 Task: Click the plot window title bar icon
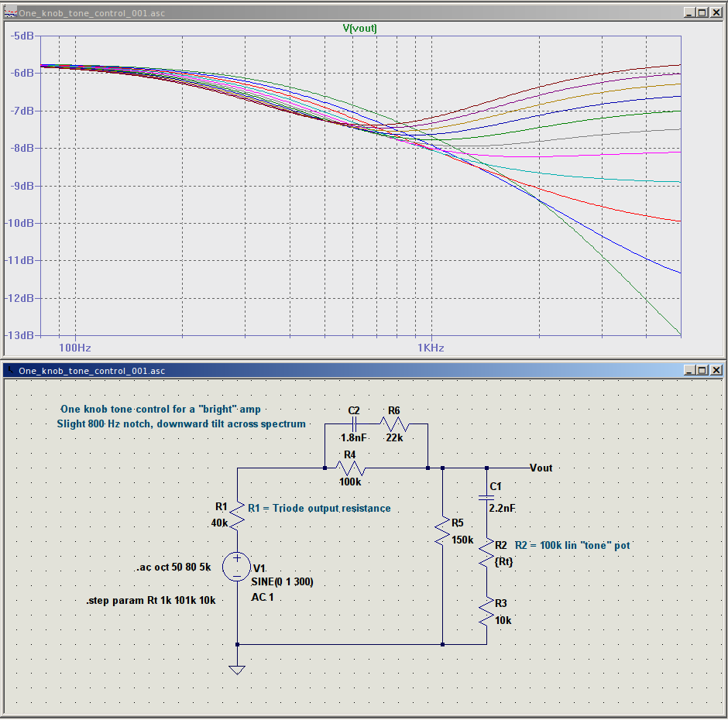tap(10, 13)
